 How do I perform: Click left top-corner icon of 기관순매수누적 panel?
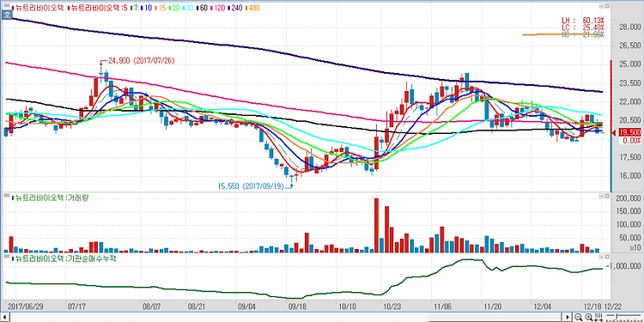click(7, 256)
